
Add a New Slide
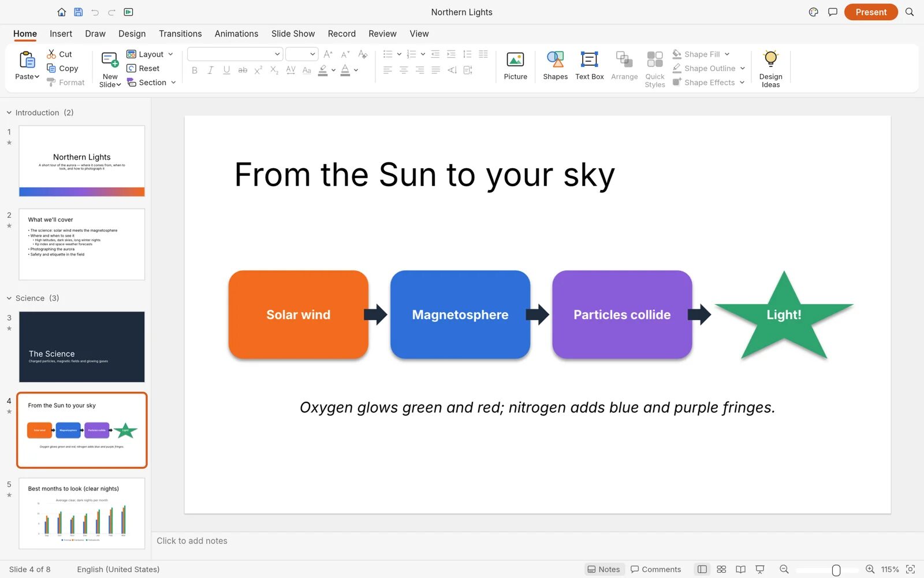pos(110,69)
